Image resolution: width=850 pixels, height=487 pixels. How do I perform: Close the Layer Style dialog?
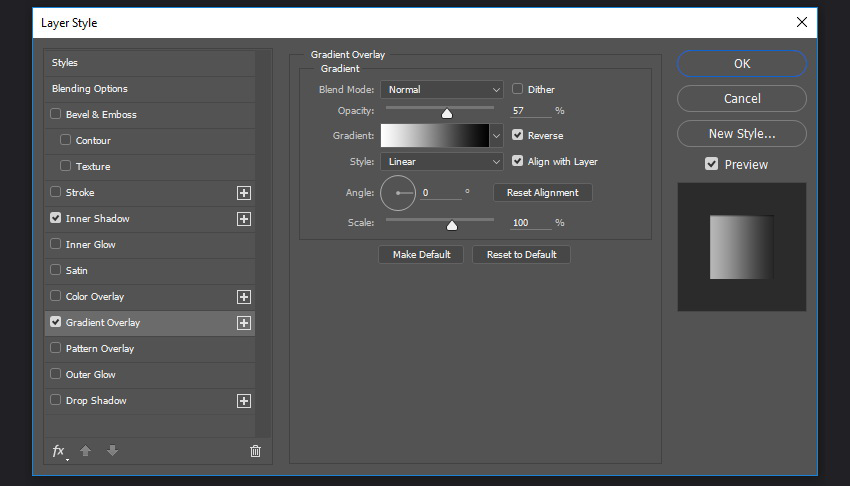pyautogui.click(x=802, y=22)
